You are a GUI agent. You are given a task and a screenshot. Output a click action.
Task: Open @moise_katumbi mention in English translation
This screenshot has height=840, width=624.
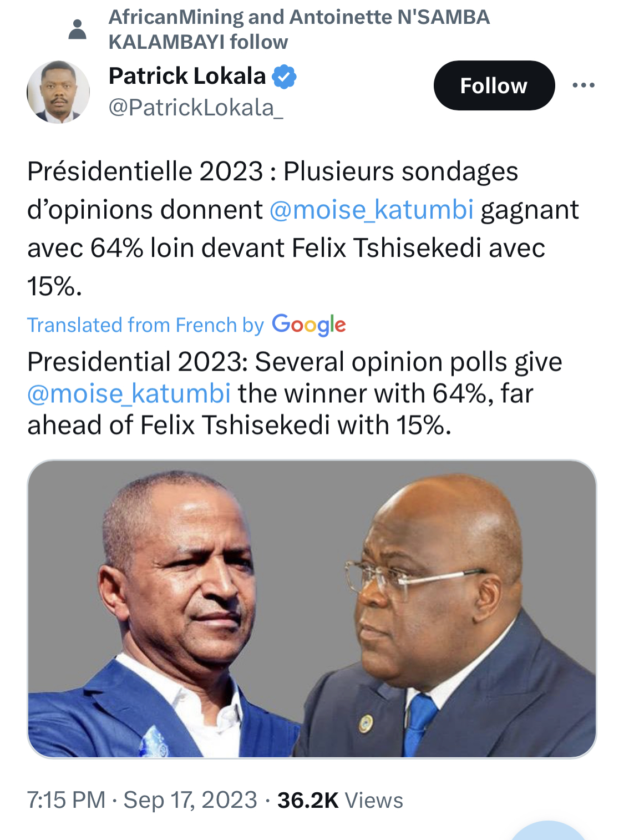[x=129, y=394]
